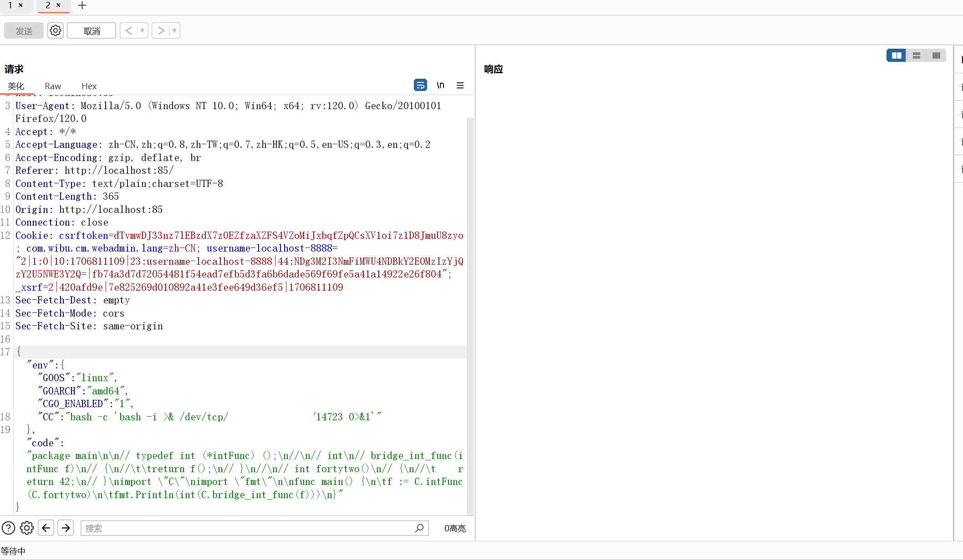963x560 pixels.
Task: Click the Referer header line
Action: 94,171
